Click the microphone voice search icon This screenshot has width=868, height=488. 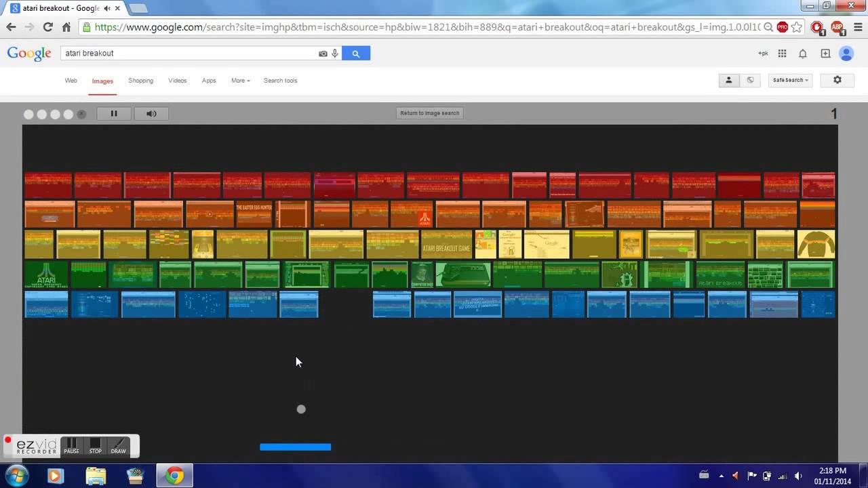(335, 54)
